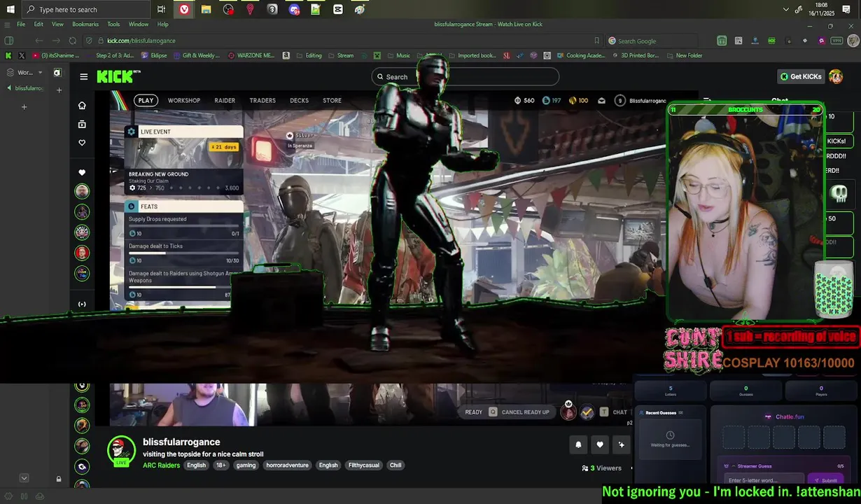Open a new tab with the plus
Image resolution: width=861 pixels, height=504 pixels.
(x=24, y=107)
